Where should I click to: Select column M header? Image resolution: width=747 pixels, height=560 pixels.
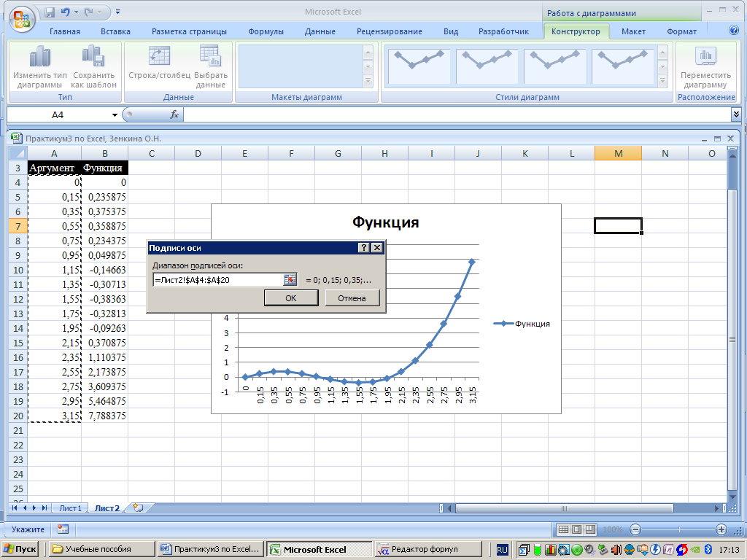click(618, 153)
